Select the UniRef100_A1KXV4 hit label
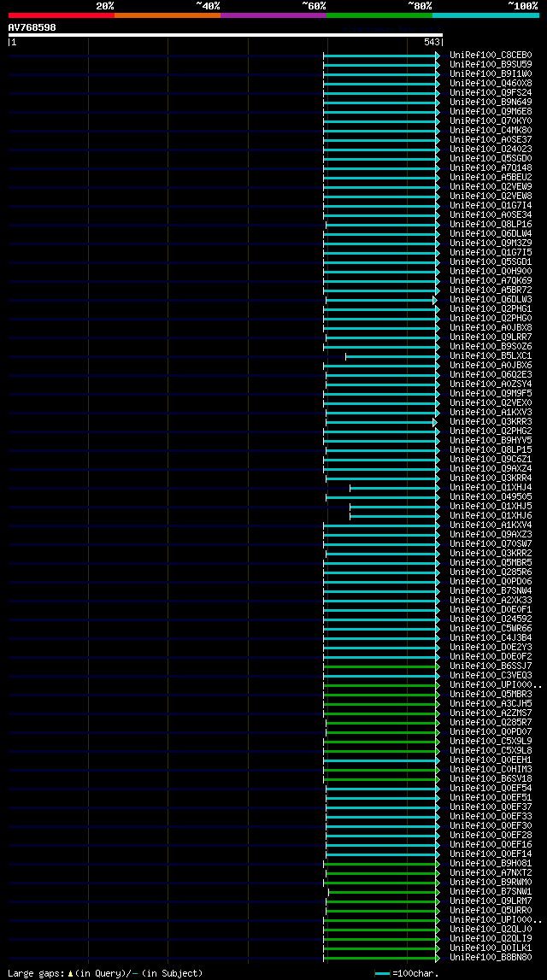Viewport: 547px width, 980px height. click(491, 525)
